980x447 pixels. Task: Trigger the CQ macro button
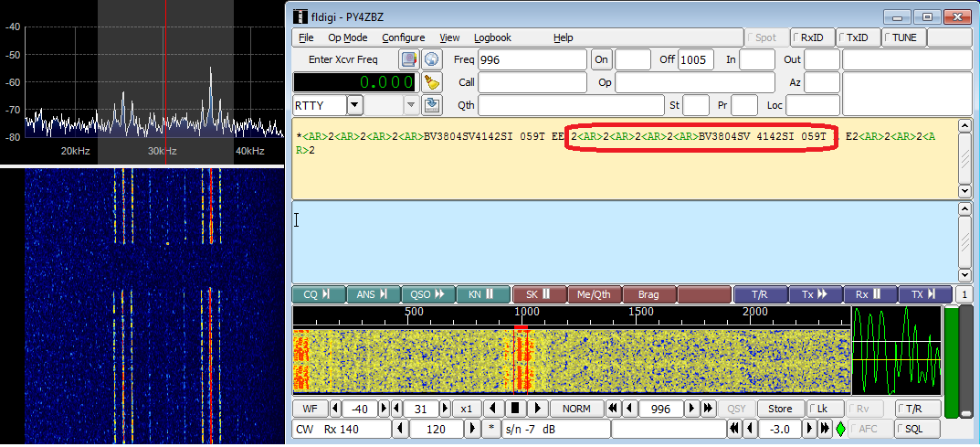click(x=319, y=294)
